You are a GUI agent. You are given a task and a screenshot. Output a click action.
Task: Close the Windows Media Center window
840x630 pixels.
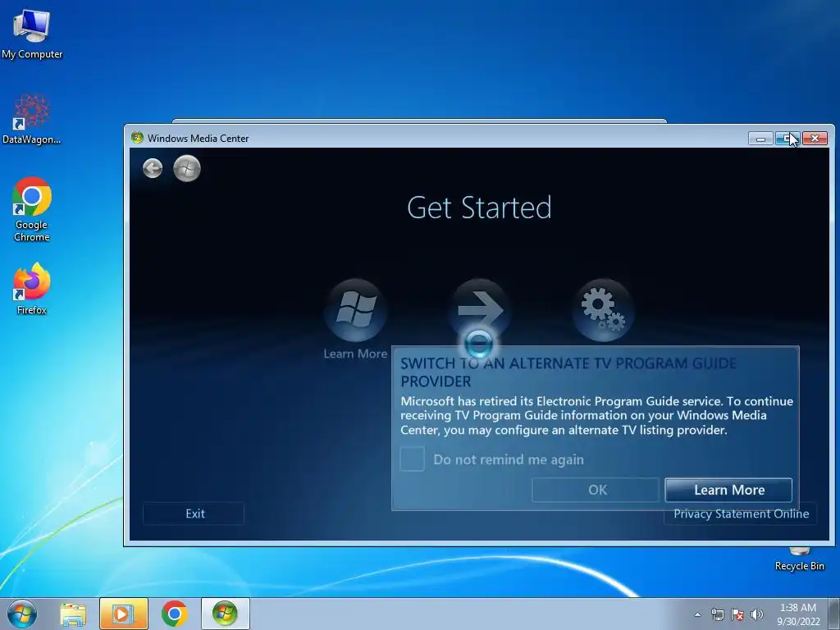[x=815, y=139]
